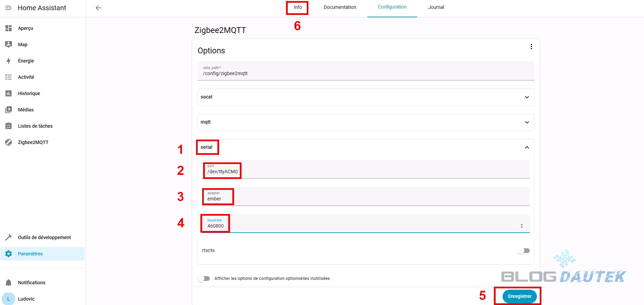Switch to the Journal tab
644x305 pixels.
click(x=436, y=7)
